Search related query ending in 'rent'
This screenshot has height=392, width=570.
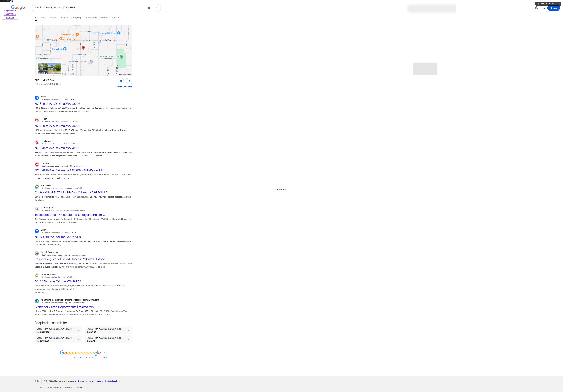(x=108, y=339)
